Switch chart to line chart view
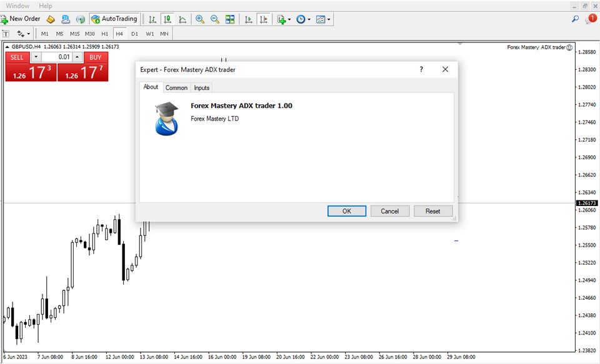 [x=182, y=19]
